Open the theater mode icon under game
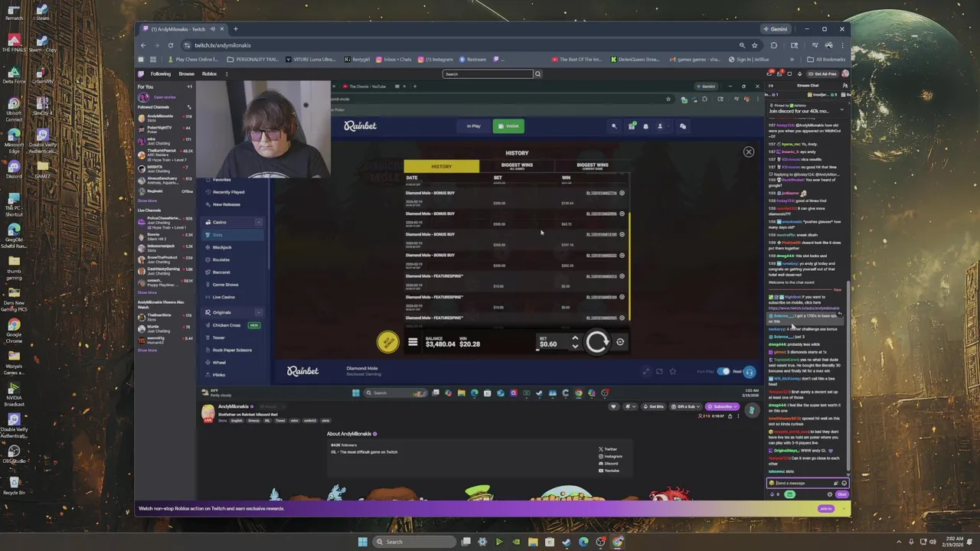 [x=659, y=372]
